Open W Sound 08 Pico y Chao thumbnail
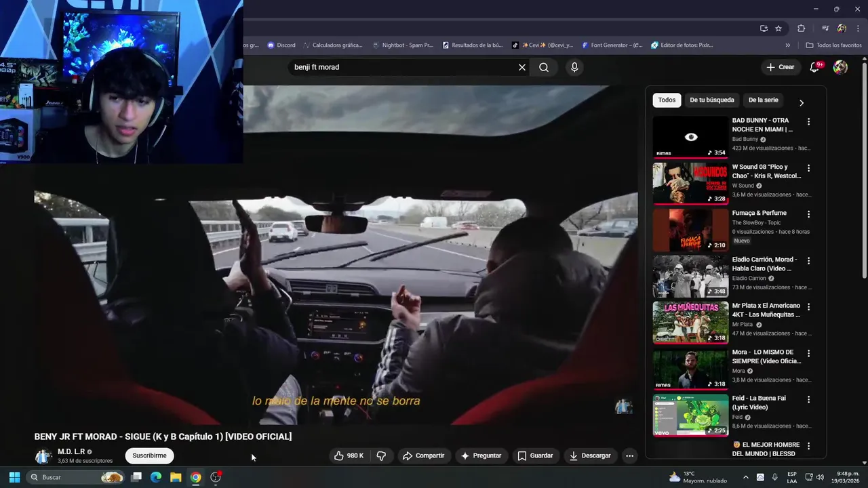 690,184
